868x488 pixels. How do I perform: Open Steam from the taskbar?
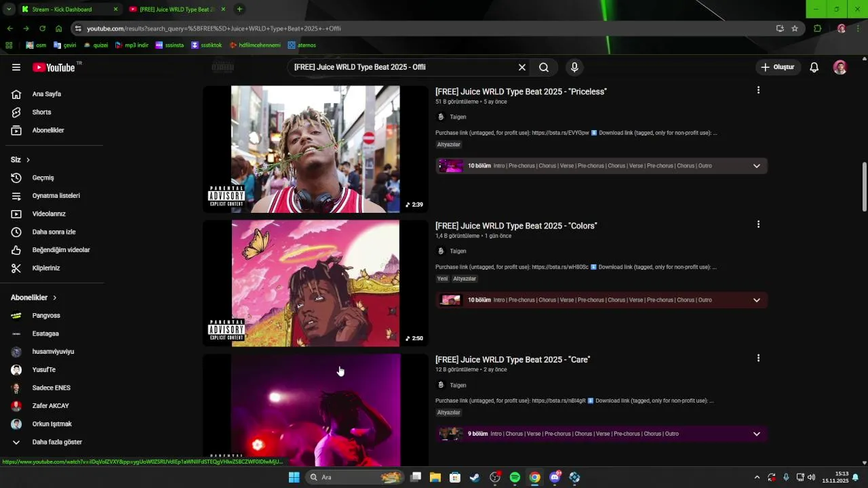click(475, 477)
